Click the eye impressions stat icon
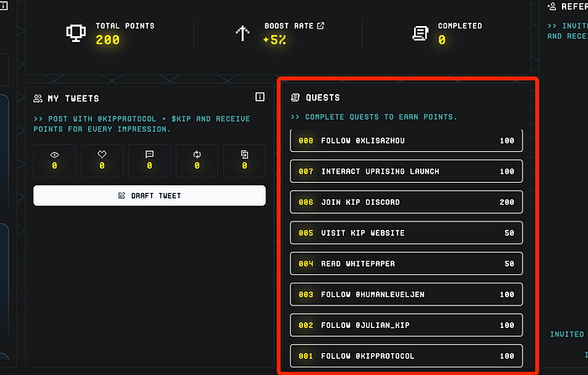 [54, 154]
